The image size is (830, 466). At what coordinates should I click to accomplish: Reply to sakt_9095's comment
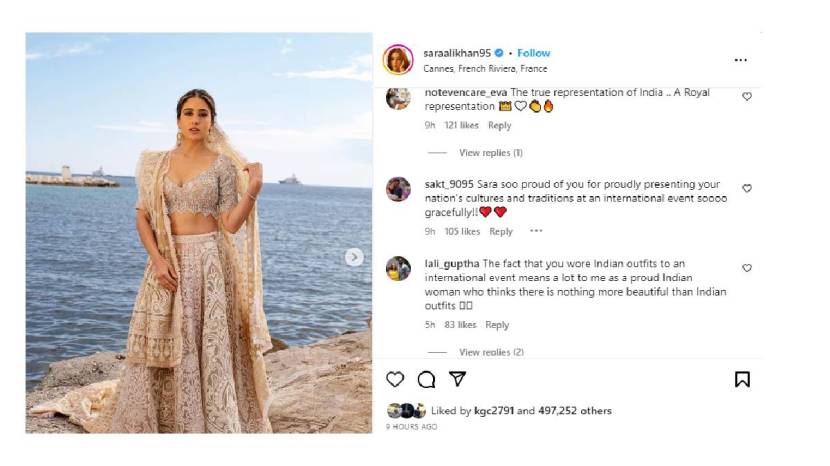pos(501,232)
